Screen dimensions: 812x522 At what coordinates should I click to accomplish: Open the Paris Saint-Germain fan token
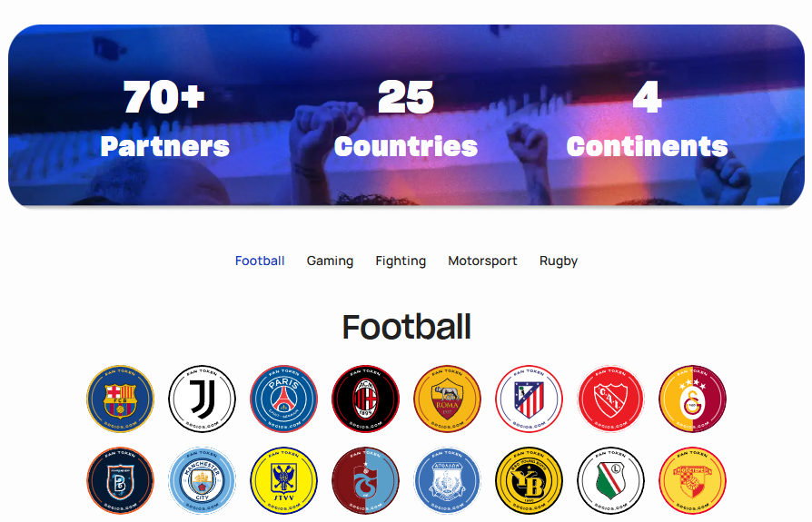click(283, 399)
